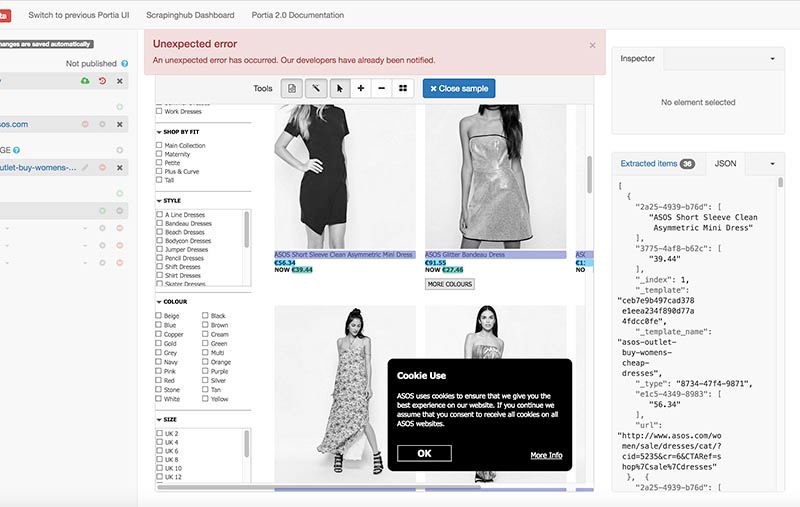Click the STYLE list scrollbar
This screenshot has width=800, height=507.
coord(247,230)
